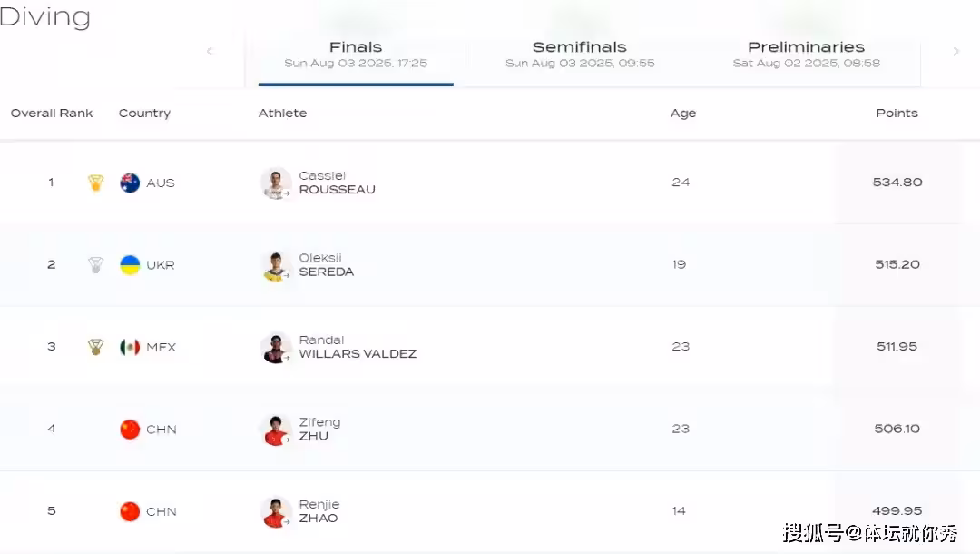Click the Mexico flag icon
The width and height of the screenshot is (980, 554).
coord(130,347)
